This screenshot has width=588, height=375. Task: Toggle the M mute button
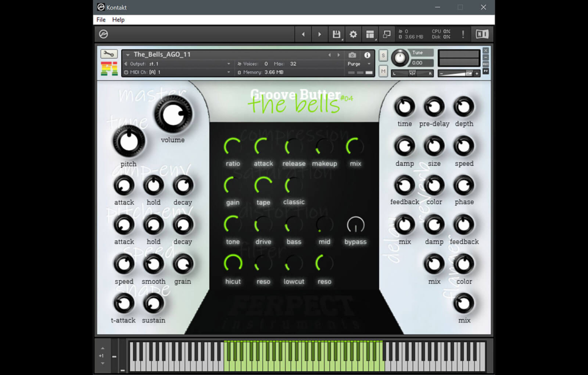click(383, 71)
